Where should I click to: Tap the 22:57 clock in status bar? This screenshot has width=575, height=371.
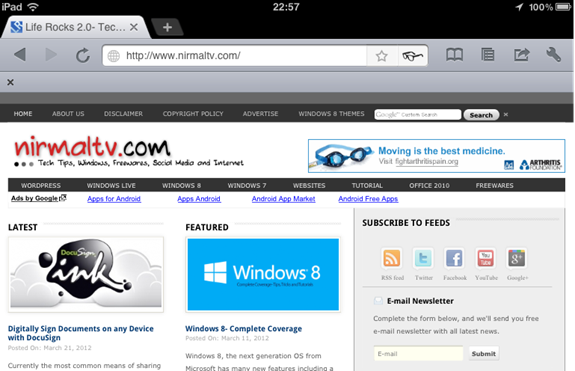pos(286,7)
